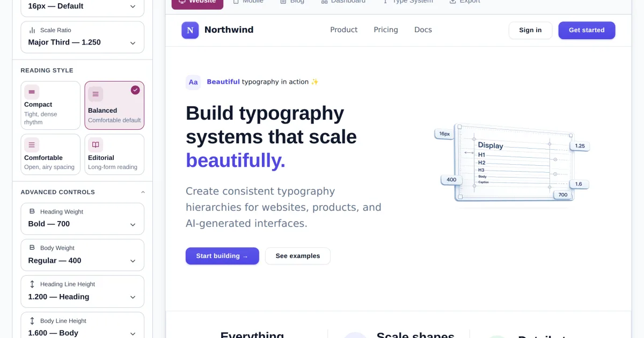Open the Heading Line Height 1.200 dropdown
This screenshot has height=338, width=644.
(x=82, y=291)
